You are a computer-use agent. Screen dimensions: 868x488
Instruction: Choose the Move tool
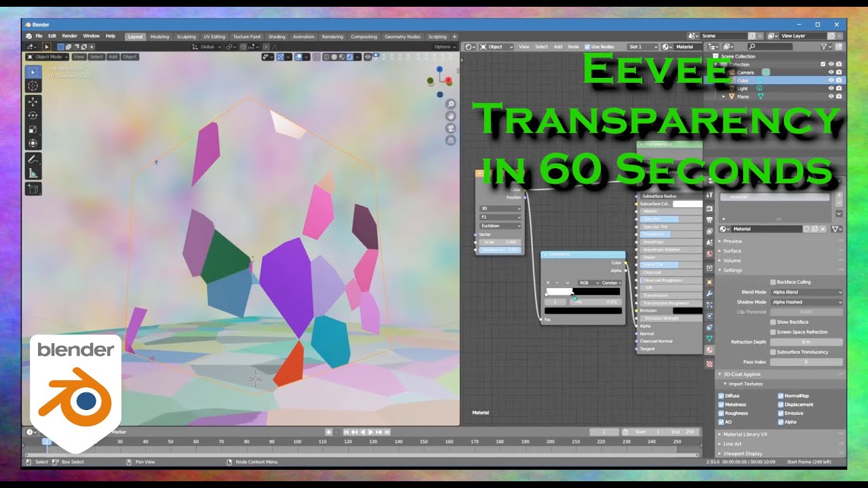coord(33,102)
